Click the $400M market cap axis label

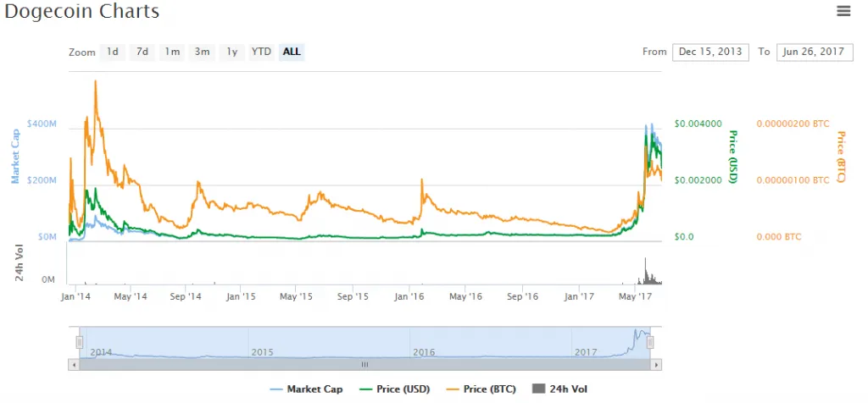point(42,124)
